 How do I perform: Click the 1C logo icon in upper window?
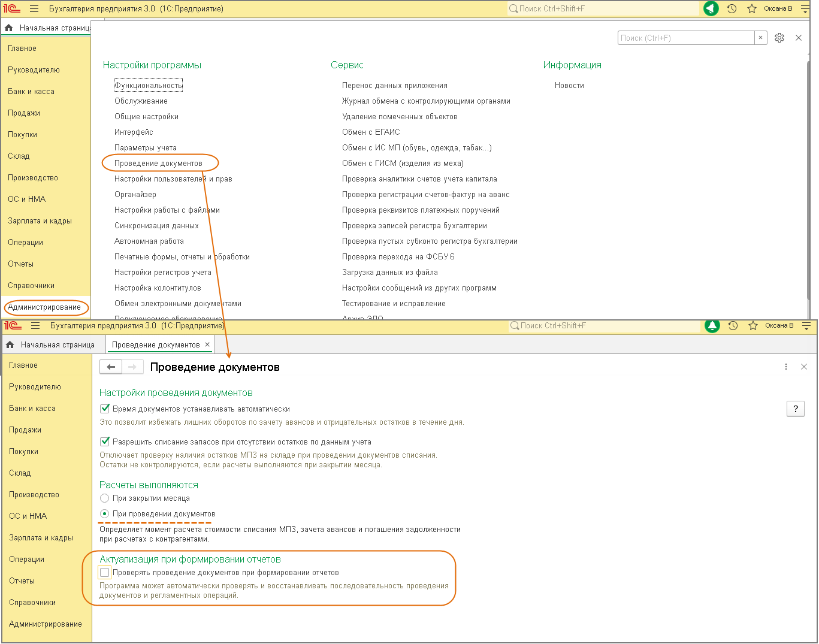(x=12, y=9)
